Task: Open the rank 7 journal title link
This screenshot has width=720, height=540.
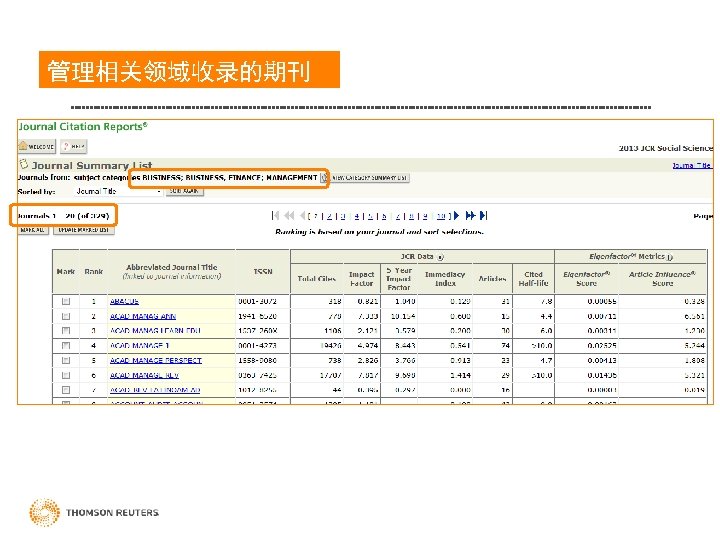Action: [155, 390]
